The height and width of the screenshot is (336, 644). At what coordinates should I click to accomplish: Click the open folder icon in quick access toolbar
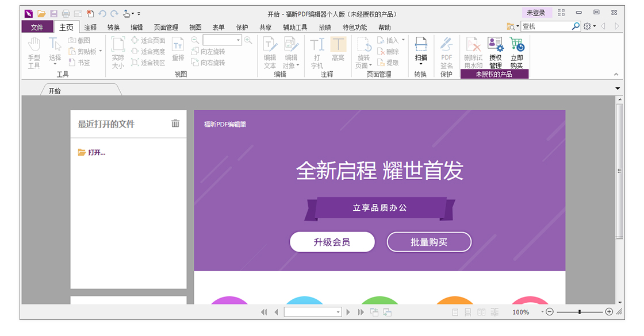tap(41, 14)
